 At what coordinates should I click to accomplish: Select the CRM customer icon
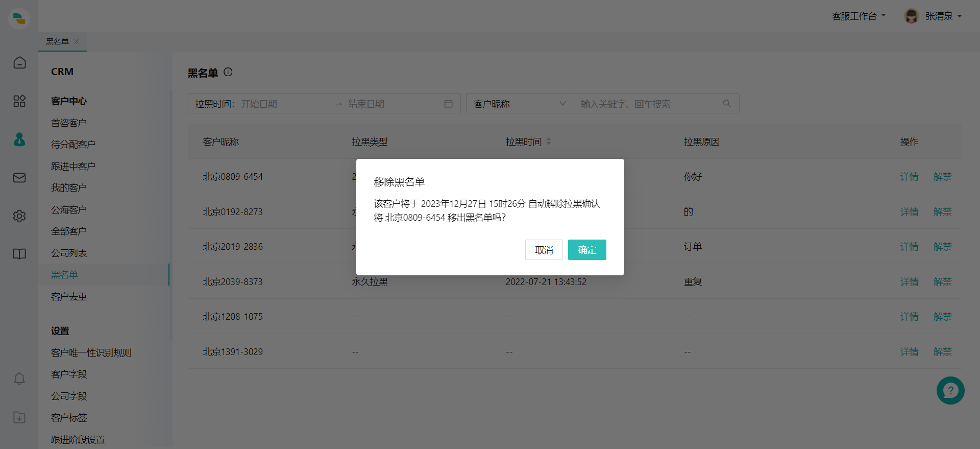coord(19,139)
